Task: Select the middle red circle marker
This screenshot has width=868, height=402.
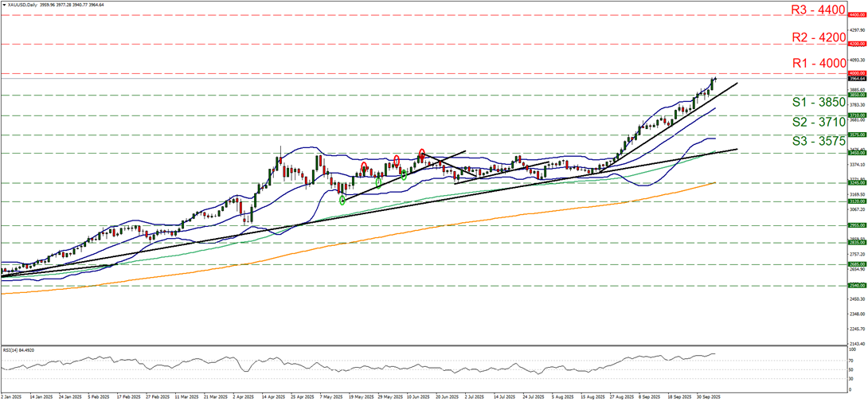Action: click(396, 160)
